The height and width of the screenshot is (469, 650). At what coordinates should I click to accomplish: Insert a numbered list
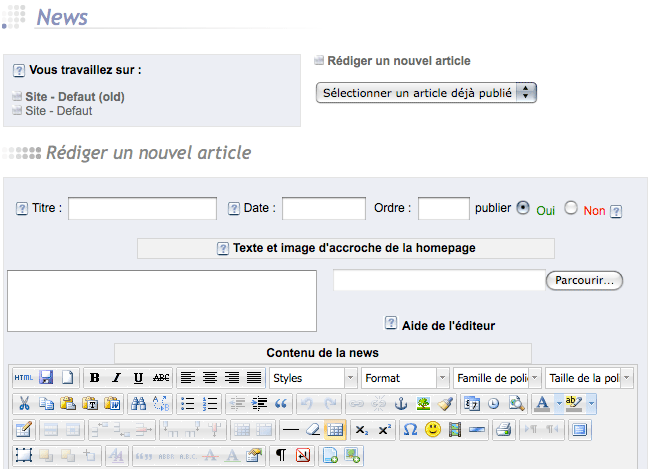tap(210, 403)
